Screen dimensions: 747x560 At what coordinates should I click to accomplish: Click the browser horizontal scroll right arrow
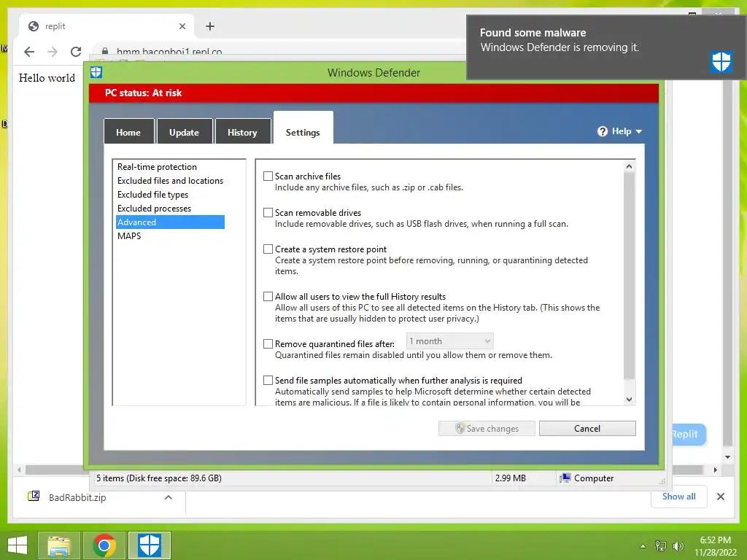point(715,470)
